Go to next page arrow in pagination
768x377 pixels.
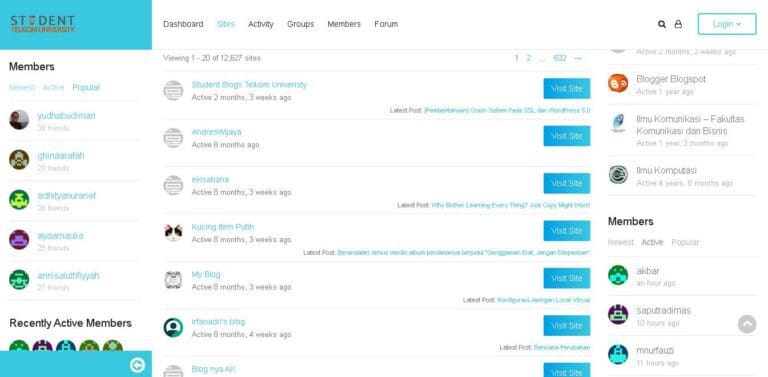click(x=578, y=58)
